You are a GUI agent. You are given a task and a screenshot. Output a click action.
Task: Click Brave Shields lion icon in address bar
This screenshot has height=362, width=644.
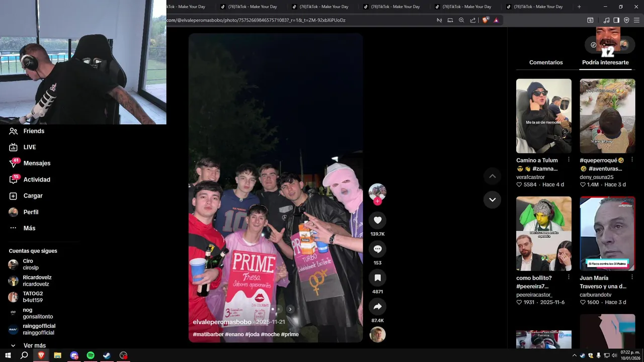[485, 20]
